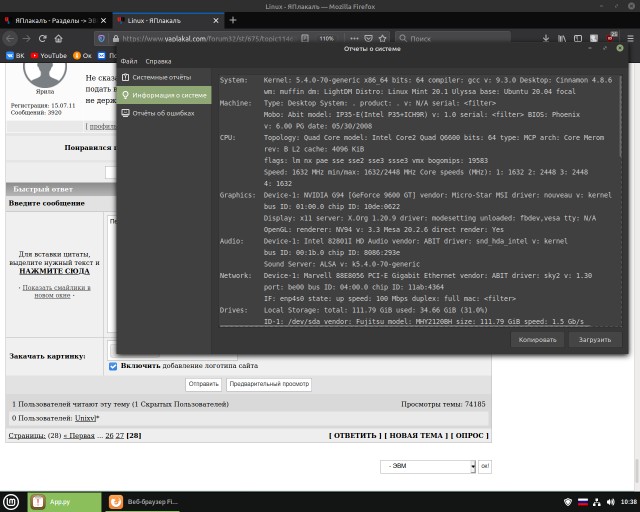
Task: Click the 110% zoom indicator
Action: point(327,38)
